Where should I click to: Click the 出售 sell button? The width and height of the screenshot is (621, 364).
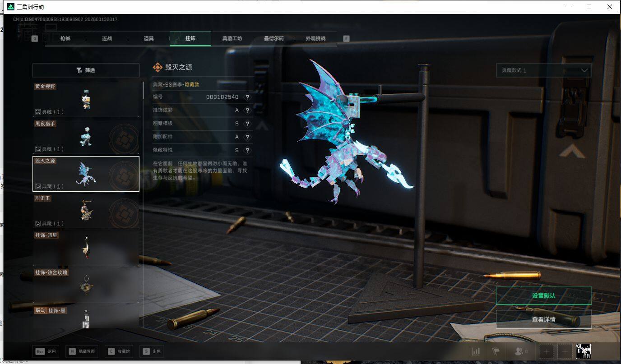click(x=152, y=351)
